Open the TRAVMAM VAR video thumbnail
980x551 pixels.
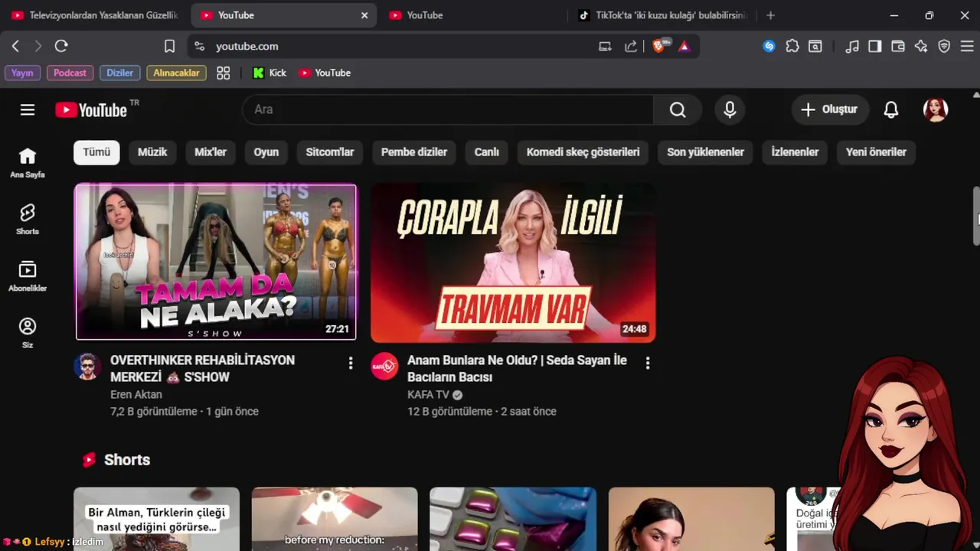513,262
